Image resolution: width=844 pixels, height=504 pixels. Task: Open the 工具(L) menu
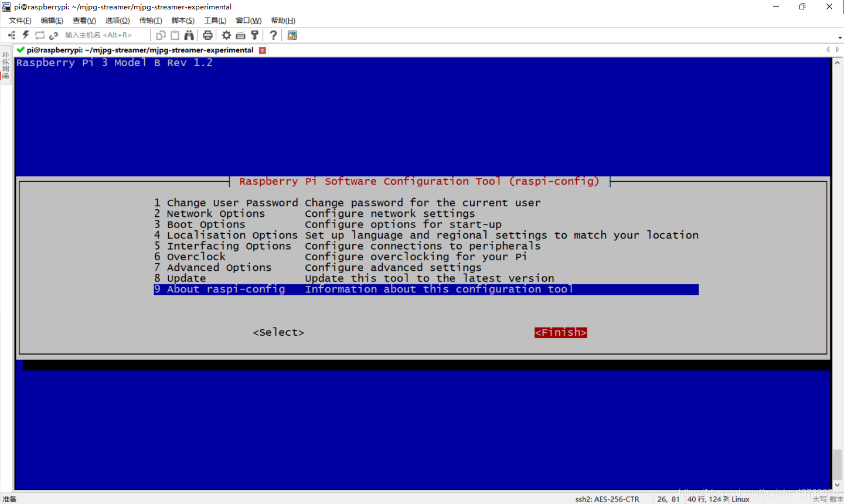click(x=215, y=21)
